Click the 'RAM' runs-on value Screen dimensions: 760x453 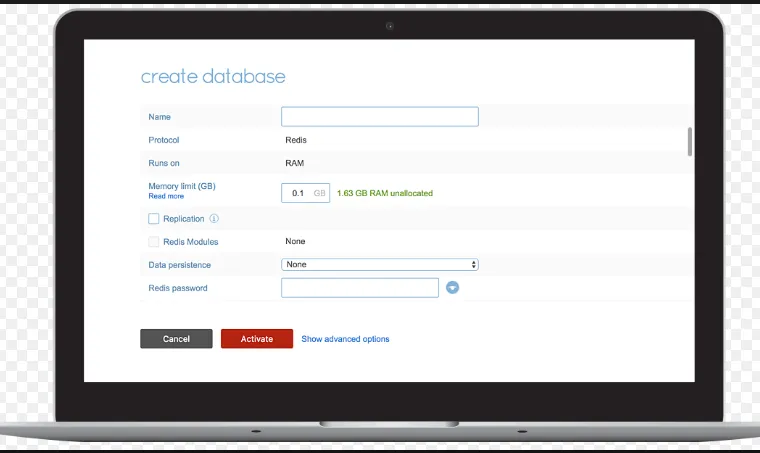click(294, 163)
